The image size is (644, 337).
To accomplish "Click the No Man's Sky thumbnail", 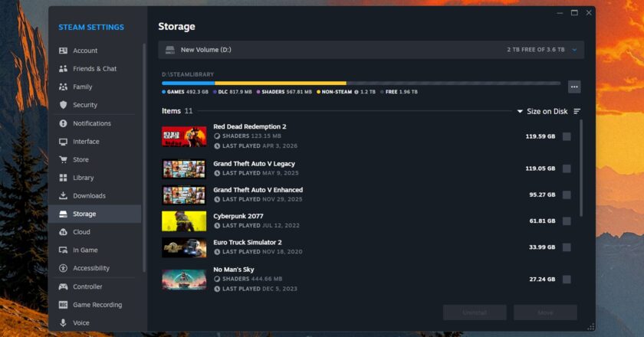I will click(184, 279).
